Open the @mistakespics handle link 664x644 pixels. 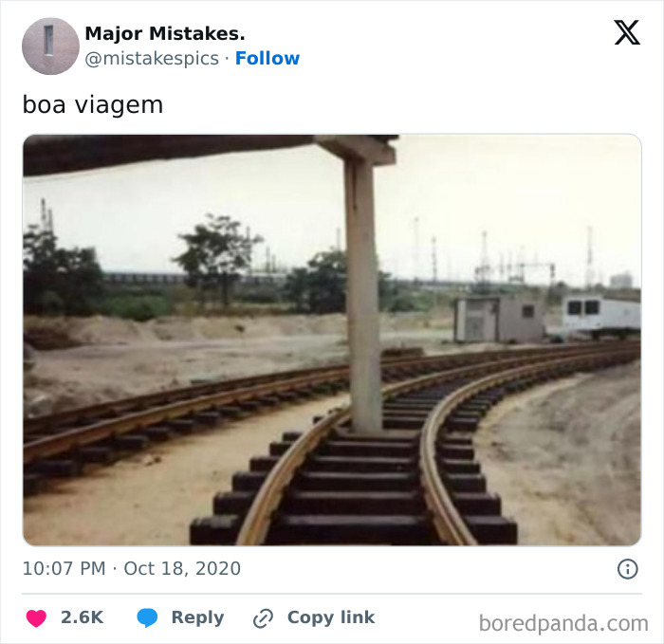(152, 59)
